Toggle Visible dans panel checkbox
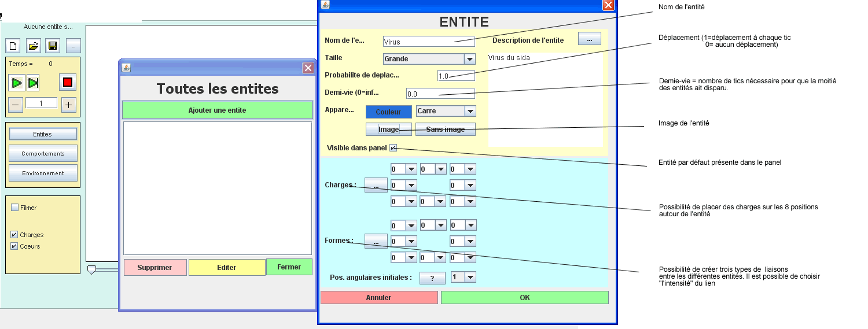 click(x=393, y=148)
